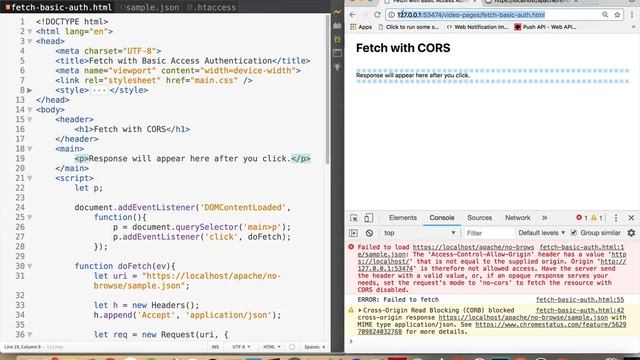Click the console Filter input field
This screenshot has width=640, height=360.
pyautogui.click(x=488, y=233)
